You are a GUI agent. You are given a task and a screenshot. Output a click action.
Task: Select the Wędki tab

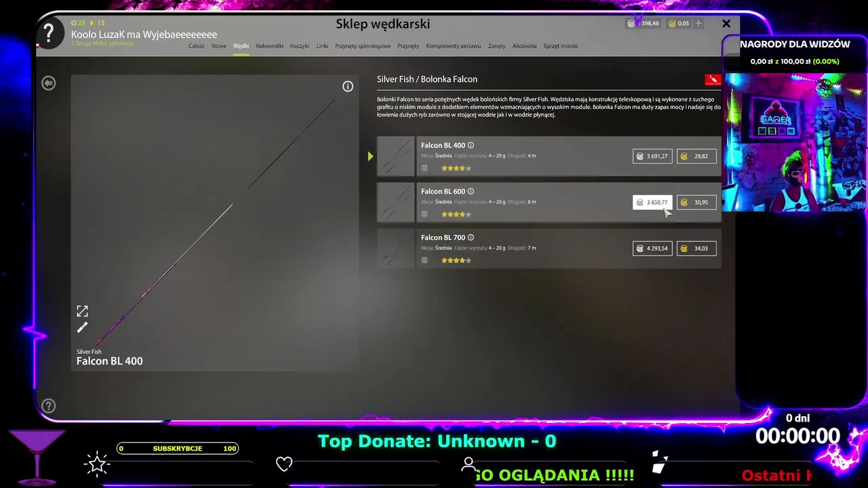pos(241,46)
